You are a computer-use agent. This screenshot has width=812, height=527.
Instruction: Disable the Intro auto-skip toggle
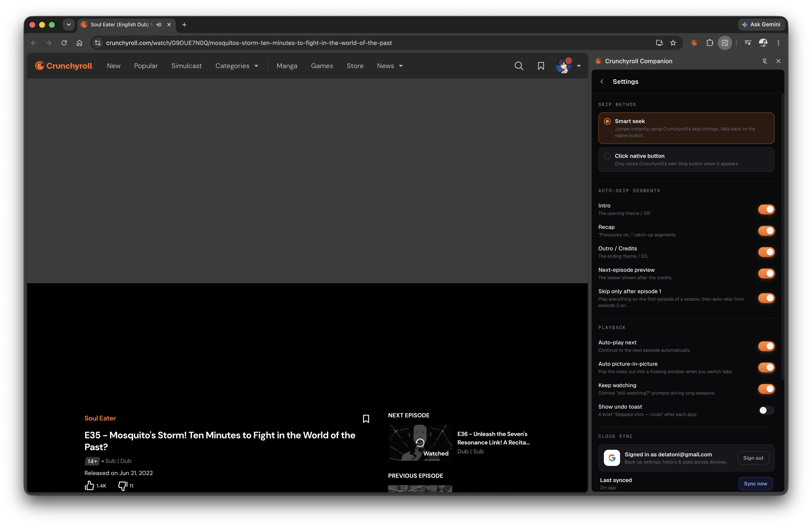point(766,209)
